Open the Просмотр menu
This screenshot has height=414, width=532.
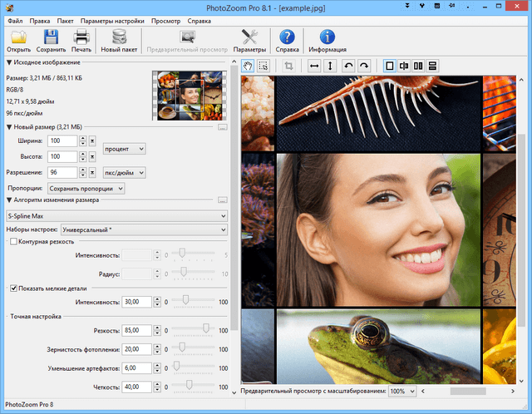[165, 19]
